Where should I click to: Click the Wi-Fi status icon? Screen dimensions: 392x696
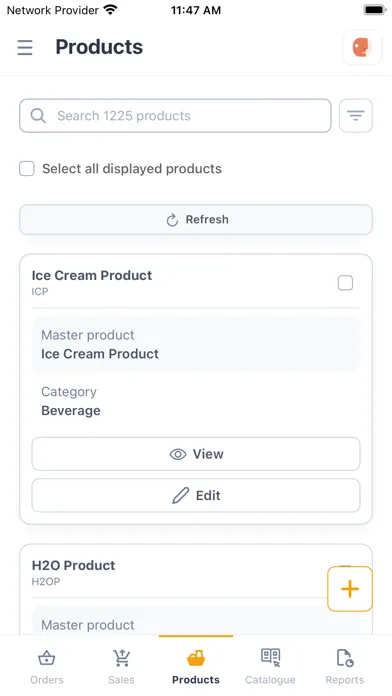click(x=110, y=9)
